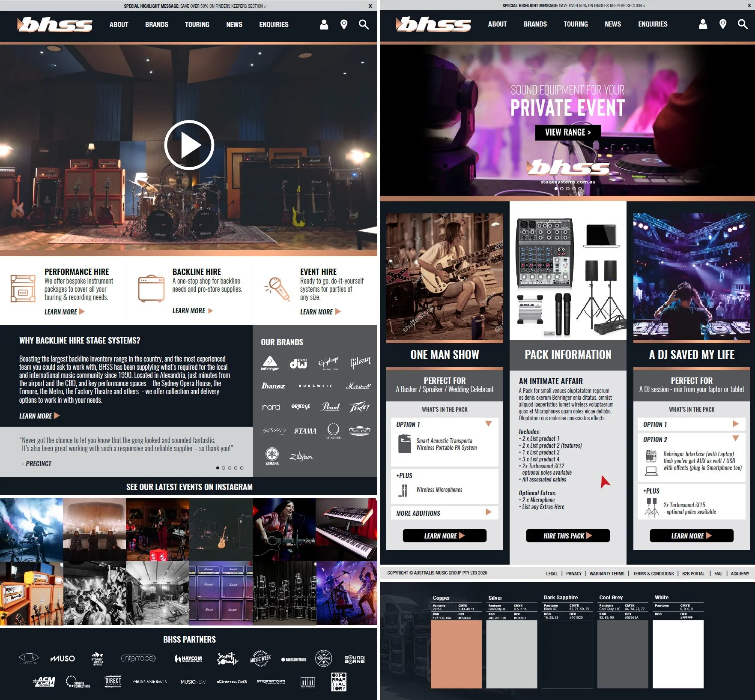Click the BHSS logo in left page header

tap(55, 24)
